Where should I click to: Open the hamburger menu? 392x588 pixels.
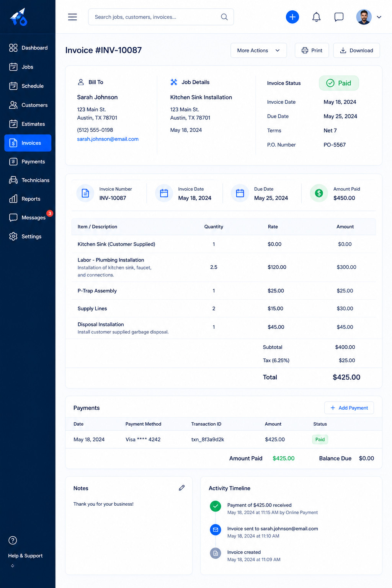pyautogui.click(x=72, y=17)
